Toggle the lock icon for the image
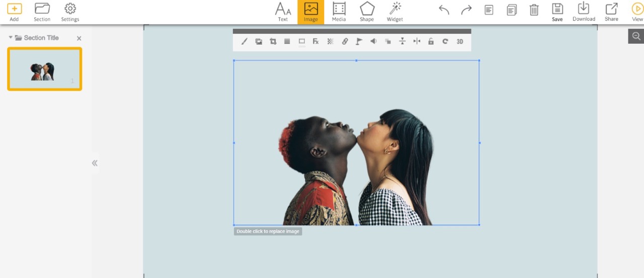Viewport: 644px width, 278px height. (431, 42)
